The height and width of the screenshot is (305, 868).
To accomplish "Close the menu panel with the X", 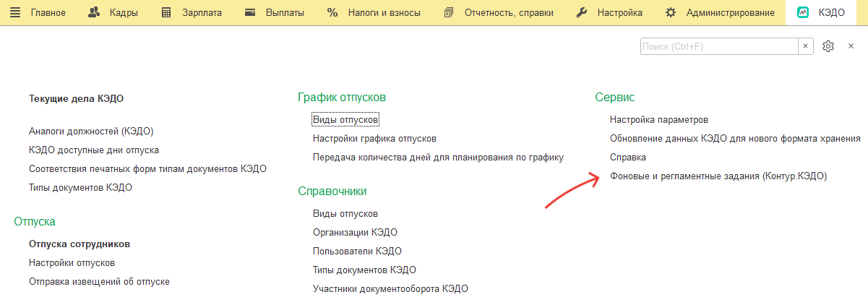I will click(x=851, y=46).
